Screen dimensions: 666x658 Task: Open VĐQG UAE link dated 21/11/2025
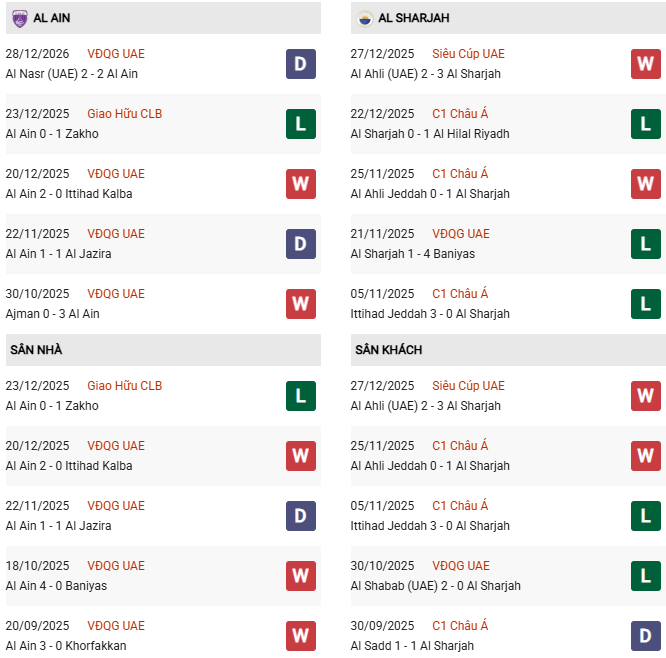pos(461,234)
